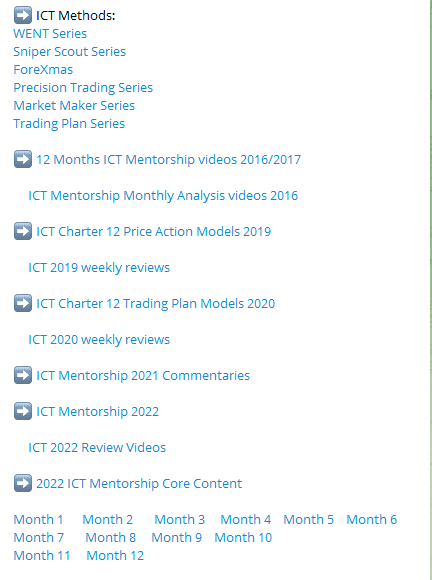The width and height of the screenshot is (432, 580).
Task: Click arrow icon beside Trading Plan Models 2020
Action: click(23, 303)
